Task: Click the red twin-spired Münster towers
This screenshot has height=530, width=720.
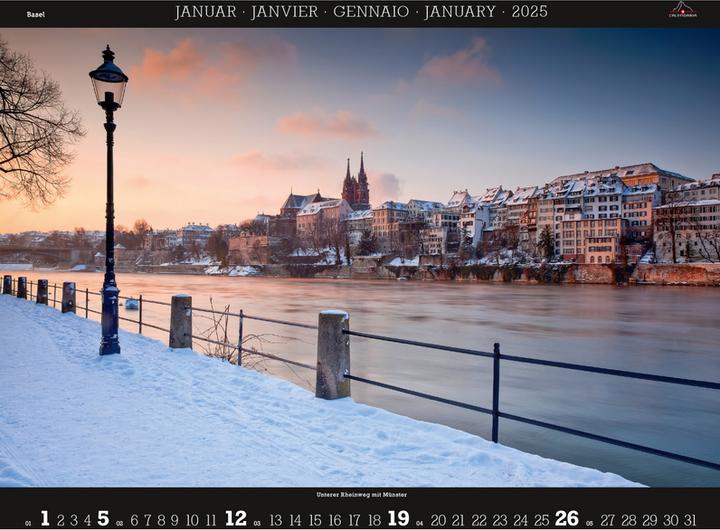Action: 356,182
